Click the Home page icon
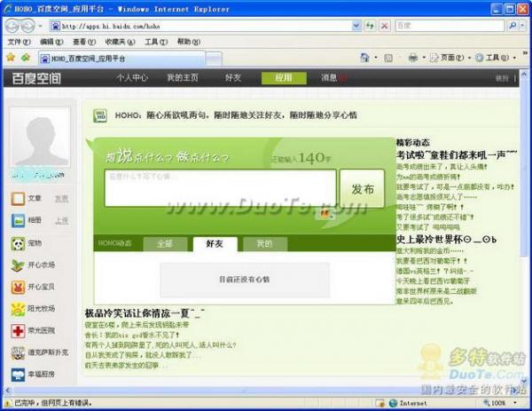 click(364, 58)
